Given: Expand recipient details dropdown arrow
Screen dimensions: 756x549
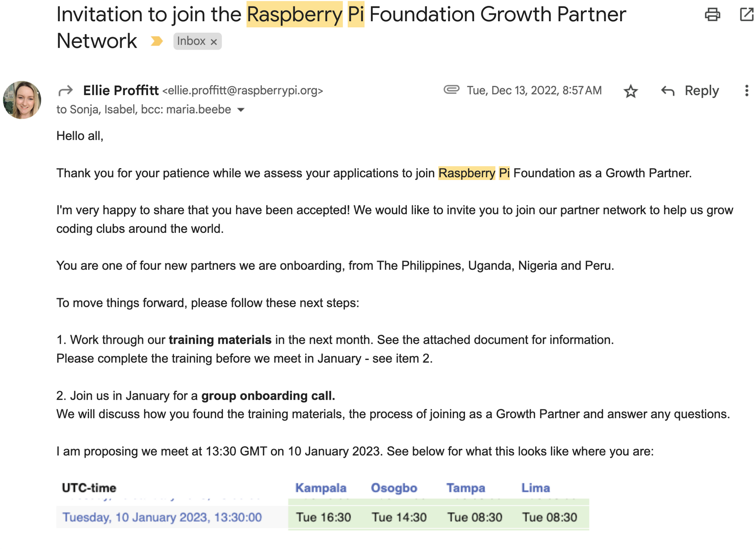Looking at the screenshot, I should pos(241,110).
